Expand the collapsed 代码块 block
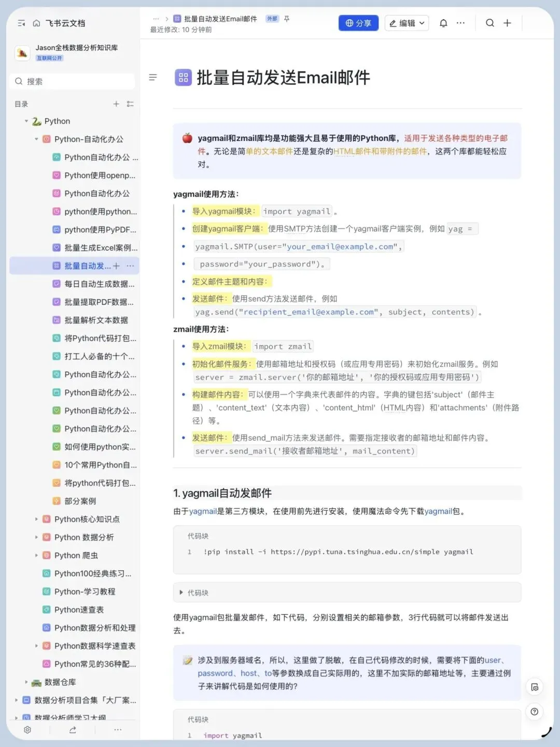This screenshot has height=747, width=560. pyautogui.click(x=181, y=593)
